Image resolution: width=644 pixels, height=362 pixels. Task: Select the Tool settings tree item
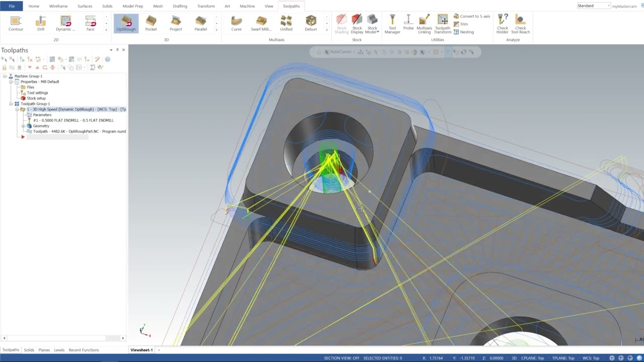click(x=37, y=93)
